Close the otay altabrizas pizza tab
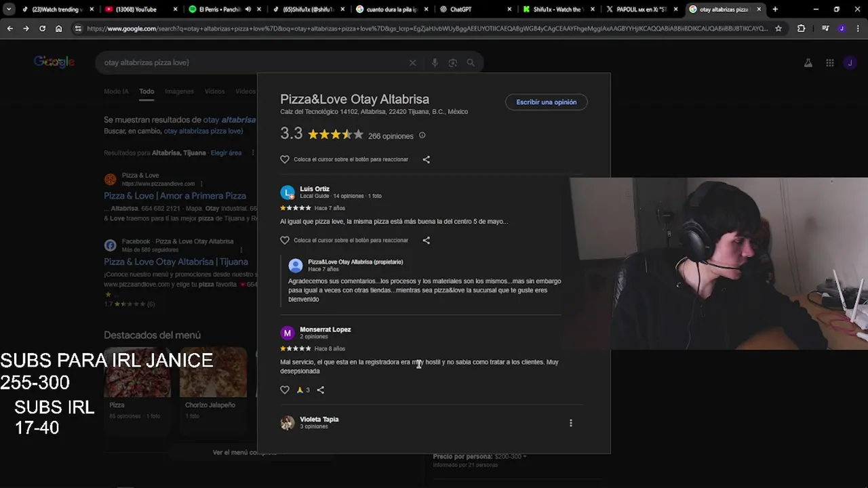The image size is (868, 488). coord(759,9)
